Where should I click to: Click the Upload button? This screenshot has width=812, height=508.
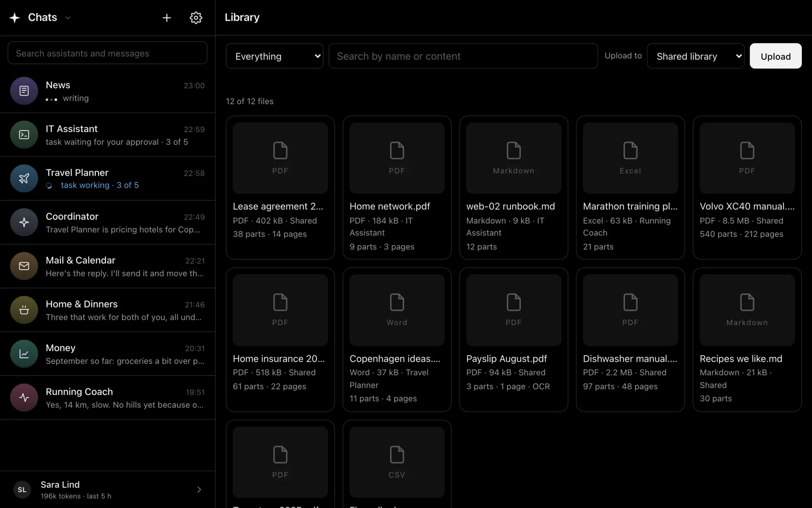click(775, 56)
